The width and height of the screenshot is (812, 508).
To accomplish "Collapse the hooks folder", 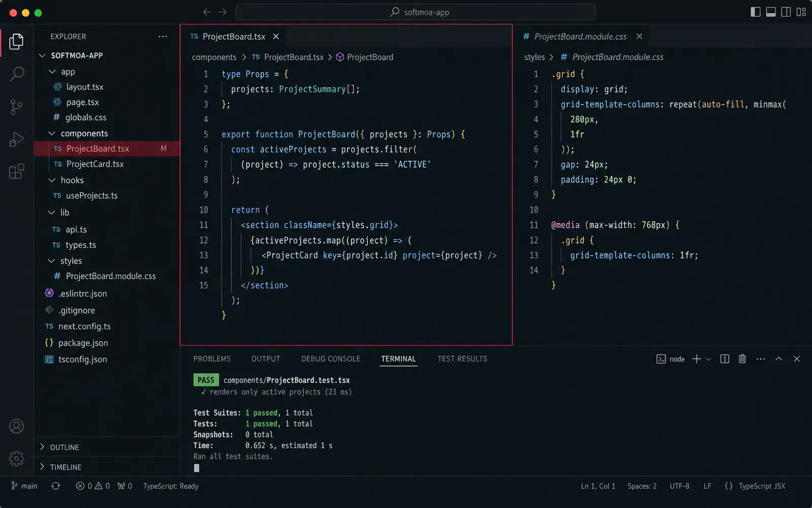I will 52,180.
